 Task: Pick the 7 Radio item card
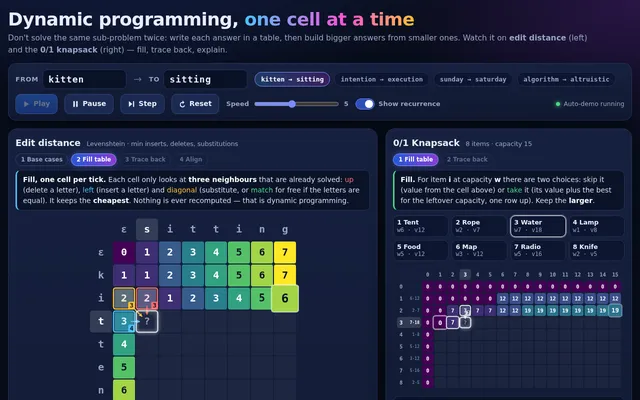click(x=538, y=250)
